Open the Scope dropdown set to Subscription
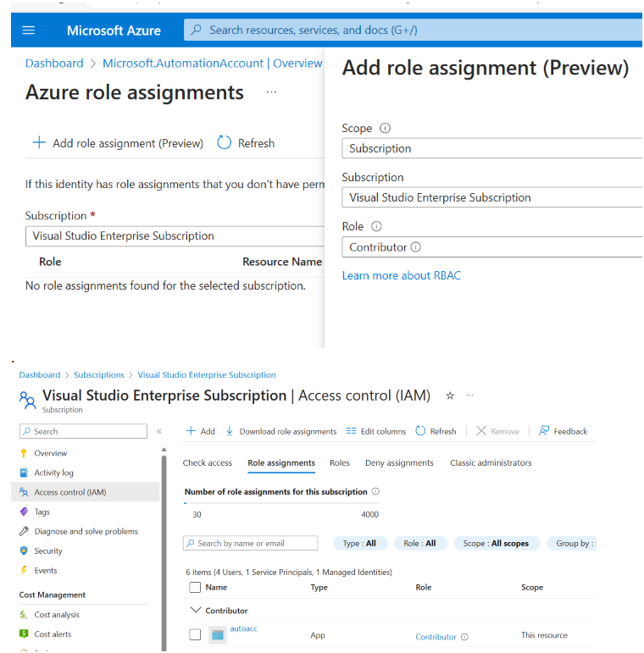This screenshot has height=653, width=644. pyautogui.click(x=492, y=148)
